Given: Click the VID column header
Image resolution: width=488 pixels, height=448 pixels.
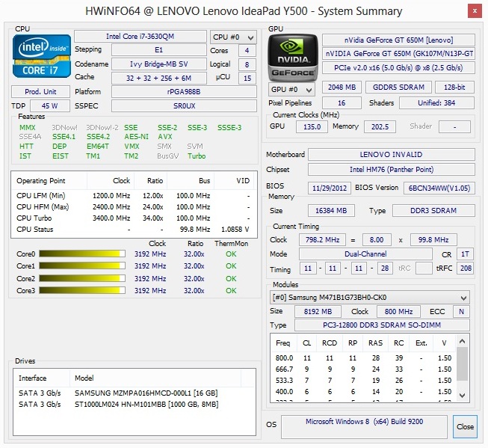Looking at the screenshot, I should coord(235,181).
